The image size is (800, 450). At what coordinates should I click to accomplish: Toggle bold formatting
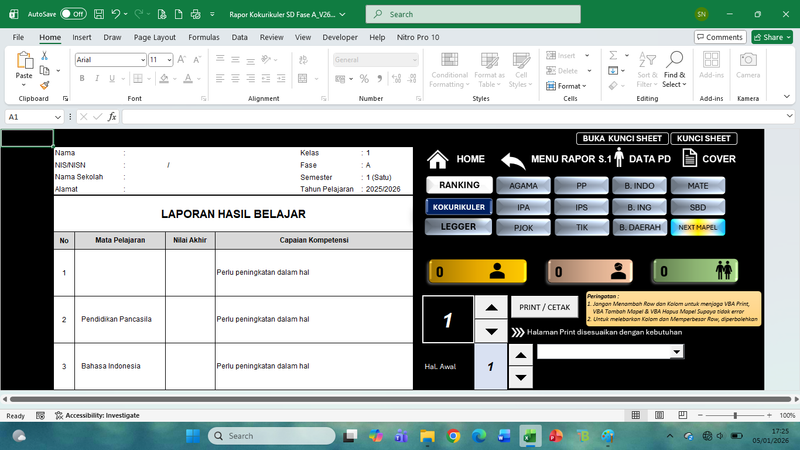(x=82, y=78)
